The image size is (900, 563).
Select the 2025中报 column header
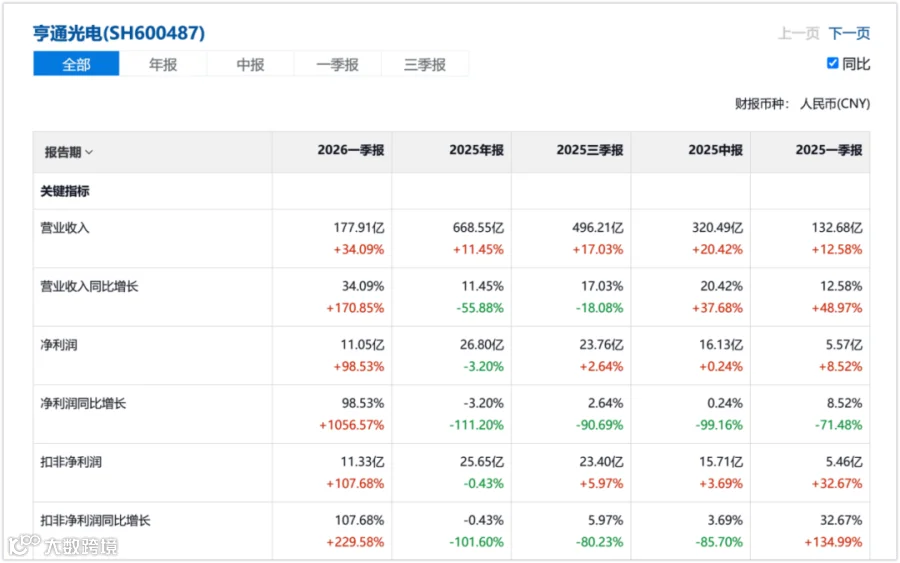[715, 150]
